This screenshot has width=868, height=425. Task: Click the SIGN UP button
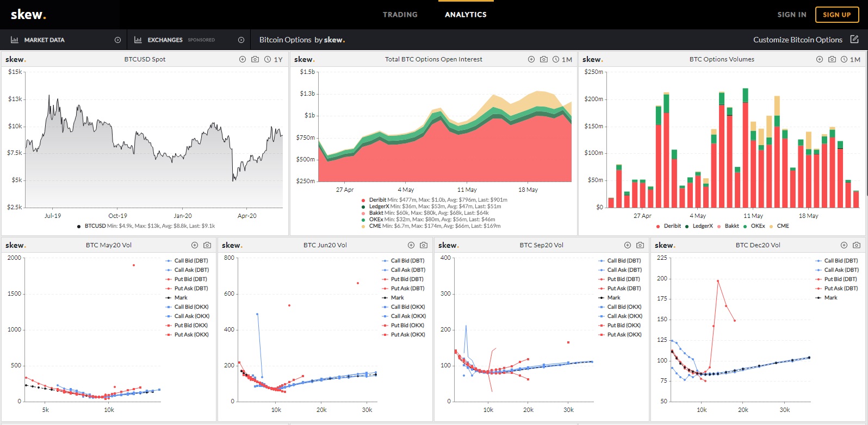pyautogui.click(x=837, y=15)
